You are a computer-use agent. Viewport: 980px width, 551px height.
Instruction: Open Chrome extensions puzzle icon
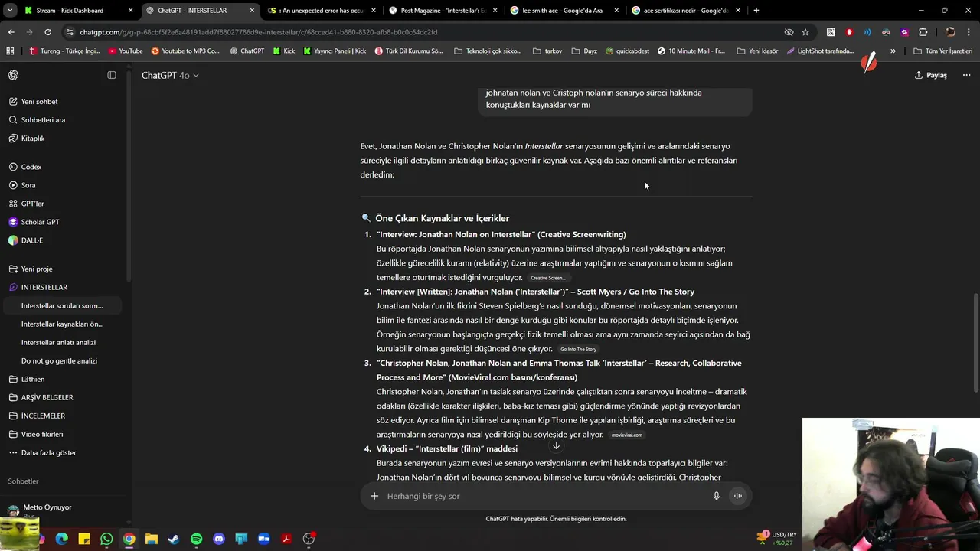coord(923,32)
